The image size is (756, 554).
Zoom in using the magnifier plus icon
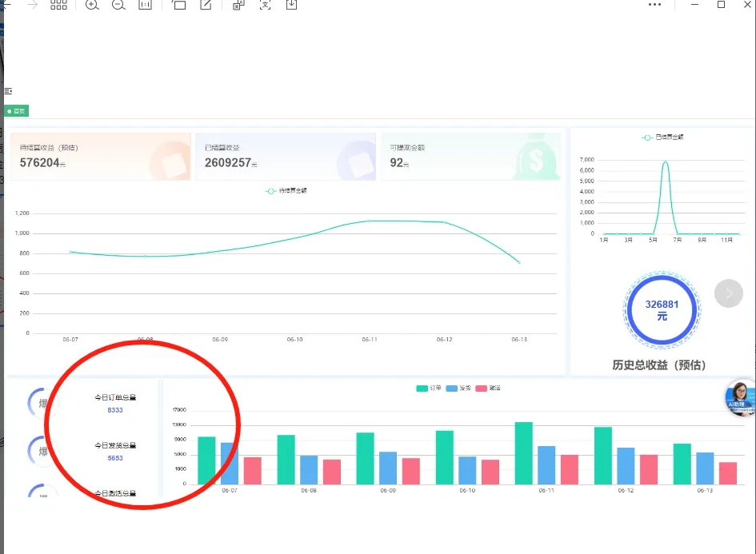[92, 5]
